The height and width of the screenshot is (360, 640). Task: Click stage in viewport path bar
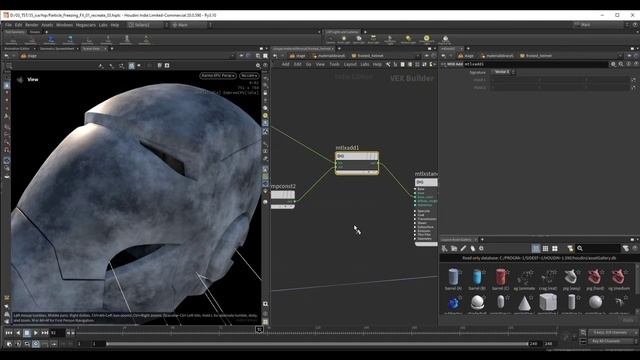pos(29,56)
